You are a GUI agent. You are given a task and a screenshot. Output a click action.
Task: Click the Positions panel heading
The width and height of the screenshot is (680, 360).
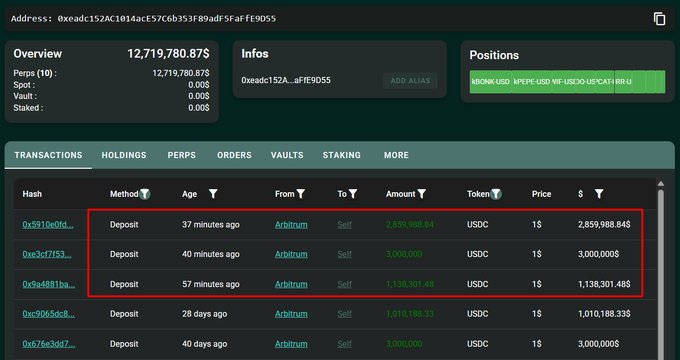click(x=494, y=55)
